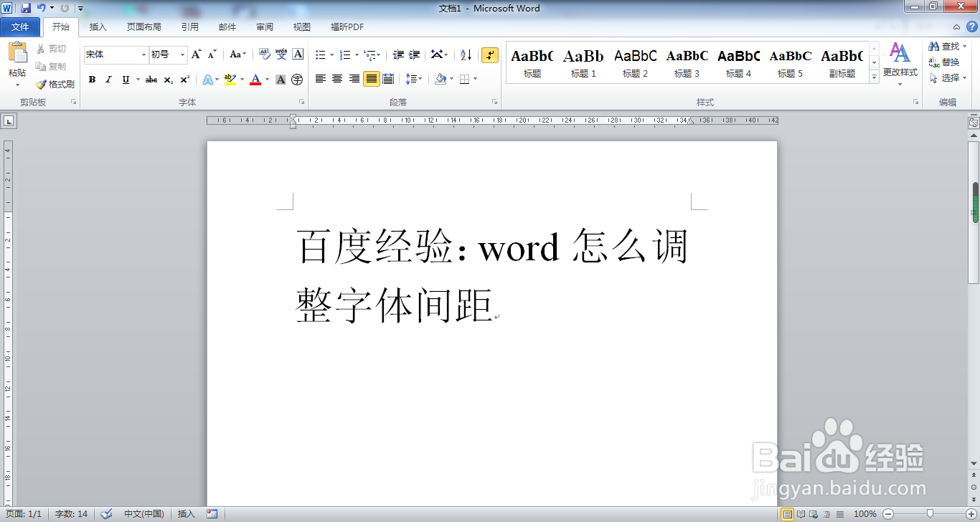Open the Find (查找) tool
This screenshot has width=980, height=522.
948,47
